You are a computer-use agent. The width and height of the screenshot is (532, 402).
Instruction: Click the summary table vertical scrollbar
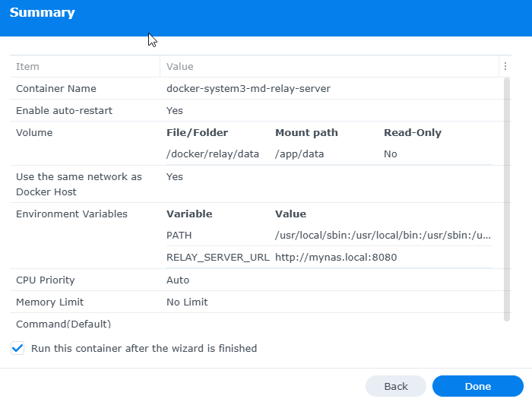(x=507, y=199)
